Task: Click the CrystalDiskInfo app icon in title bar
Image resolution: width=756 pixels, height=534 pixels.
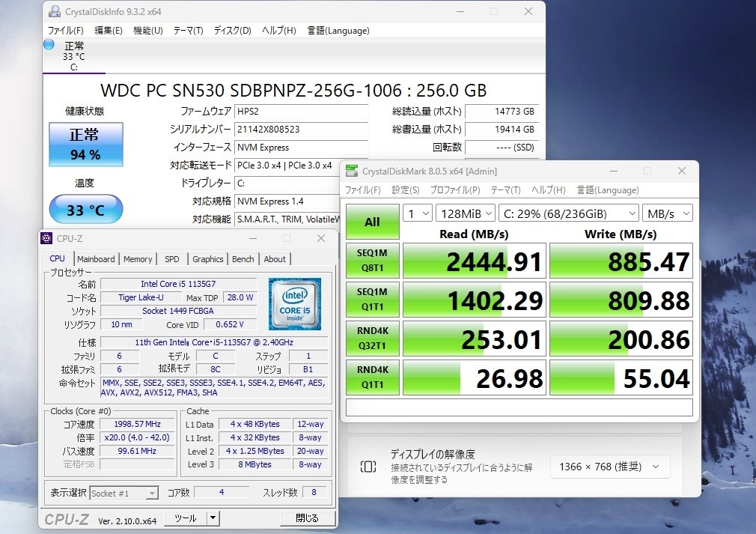Action: pyautogui.click(x=55, y=11)
